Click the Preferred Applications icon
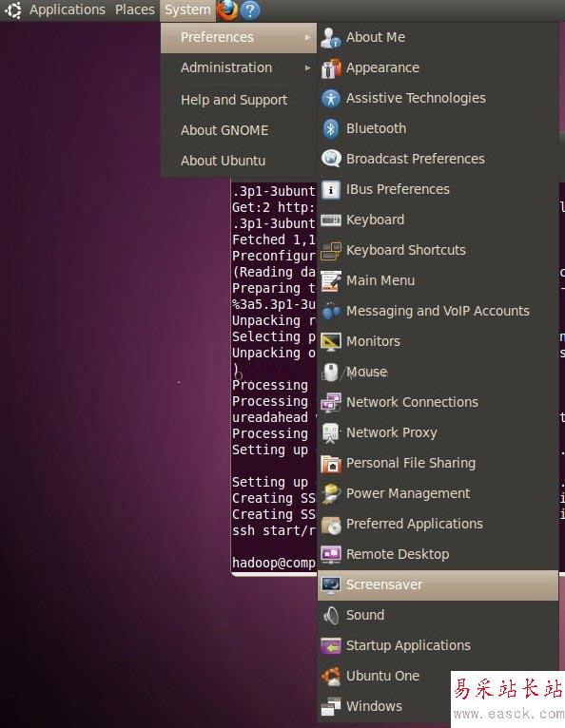 331,525
